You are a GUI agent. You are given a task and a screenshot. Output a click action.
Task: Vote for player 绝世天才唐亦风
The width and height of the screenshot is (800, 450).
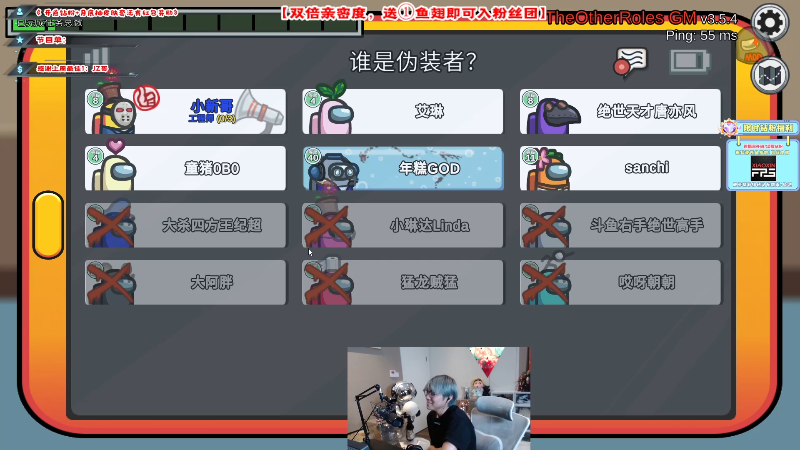click(x=620, y=111)
